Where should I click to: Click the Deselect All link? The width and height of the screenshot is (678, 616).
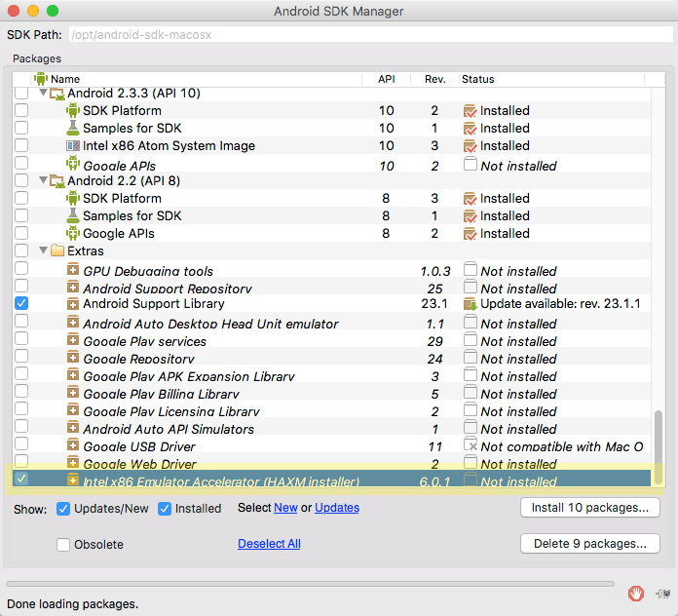click(269, 543)
